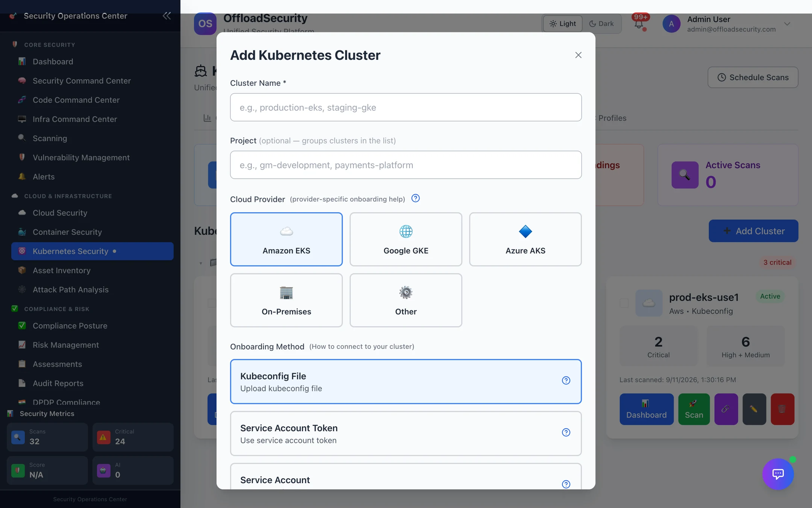This screenshot has height=508, width=812.
Task: Click the Admin User avatar
Action: [671, 24]
